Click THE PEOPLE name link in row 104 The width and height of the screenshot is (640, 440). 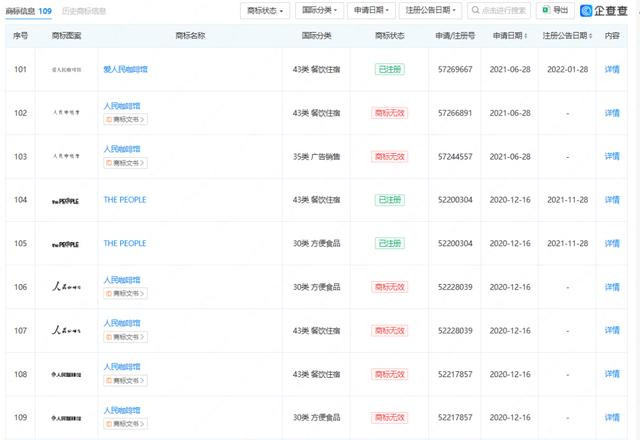[125, 200]
